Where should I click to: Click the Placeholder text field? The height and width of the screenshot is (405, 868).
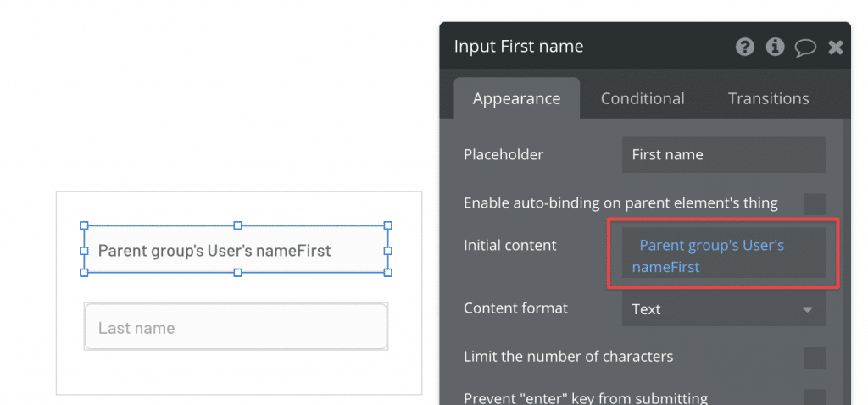click(x=723, y=155)
